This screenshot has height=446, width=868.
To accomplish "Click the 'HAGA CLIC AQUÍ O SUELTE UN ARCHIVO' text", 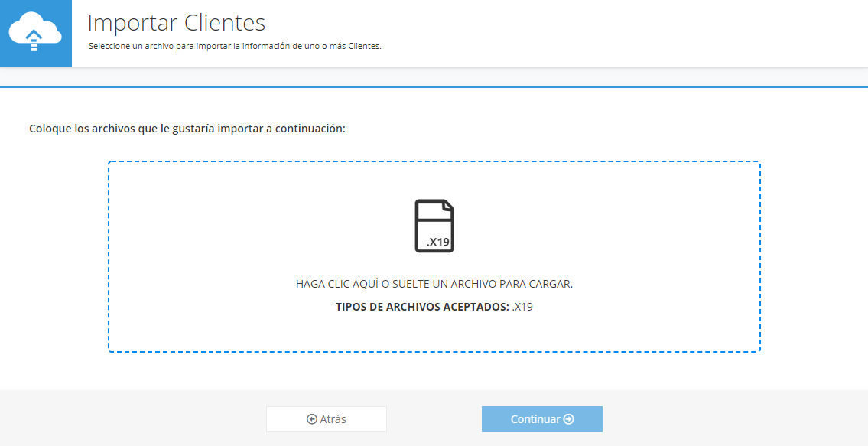I will [434, 285].
